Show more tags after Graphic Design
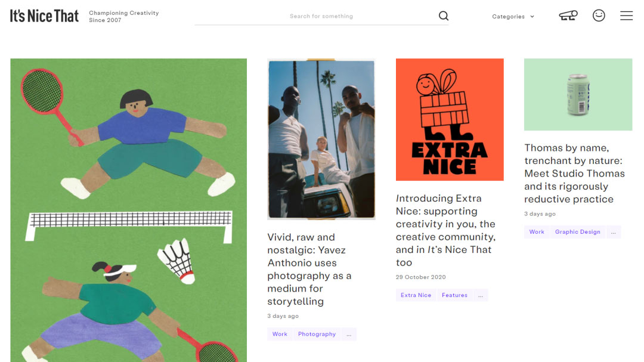Viewport: 644px width, 362px height. click(x=614, y=232)
